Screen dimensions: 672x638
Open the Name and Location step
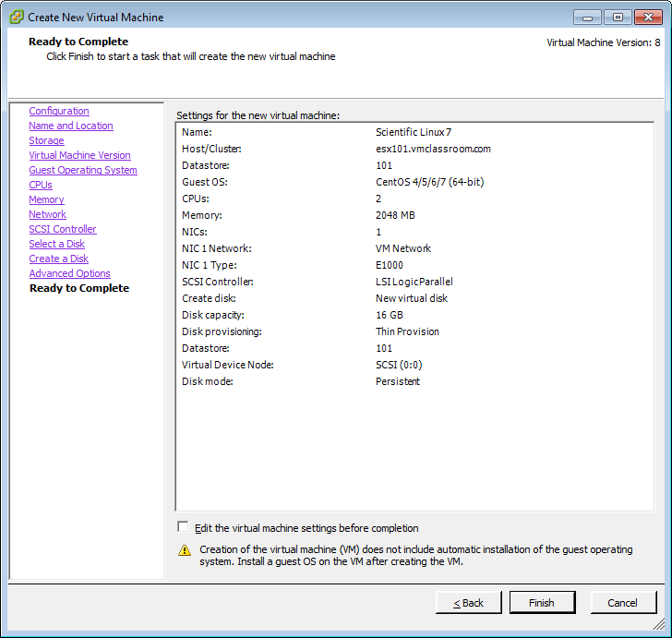pyautogui.click(x=71, y=126)
